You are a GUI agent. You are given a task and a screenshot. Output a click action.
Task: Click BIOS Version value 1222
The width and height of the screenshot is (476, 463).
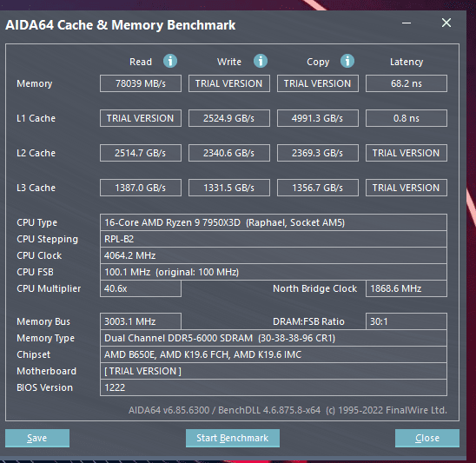274,387
